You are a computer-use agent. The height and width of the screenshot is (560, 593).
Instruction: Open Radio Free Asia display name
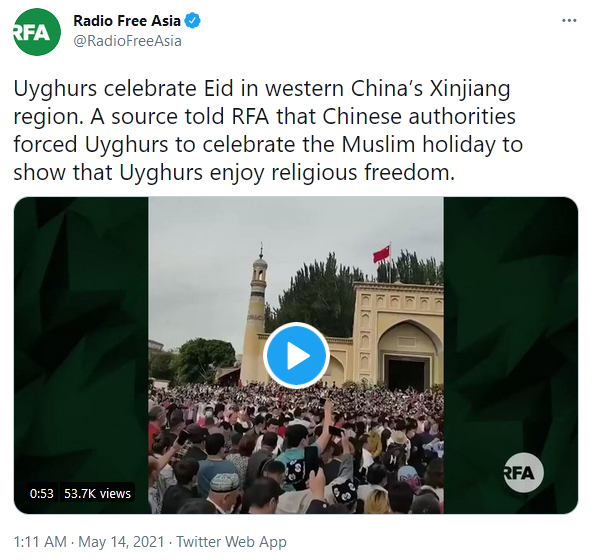point(127,21)
